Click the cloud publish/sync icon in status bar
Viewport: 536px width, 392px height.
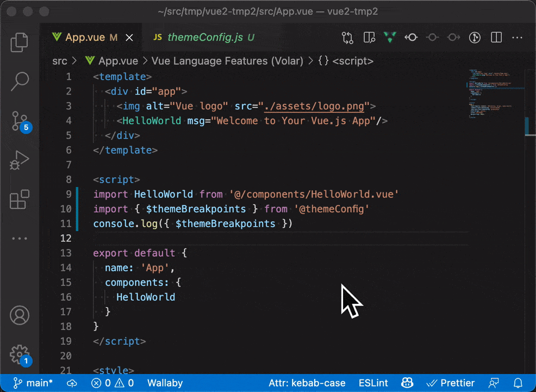(72, 383)
